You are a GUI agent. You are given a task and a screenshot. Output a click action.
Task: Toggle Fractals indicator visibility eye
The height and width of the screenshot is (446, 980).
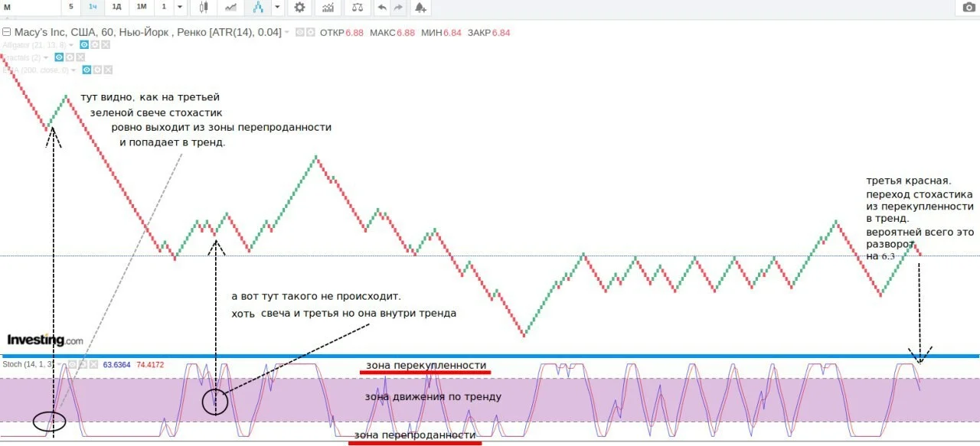point(59,57)
